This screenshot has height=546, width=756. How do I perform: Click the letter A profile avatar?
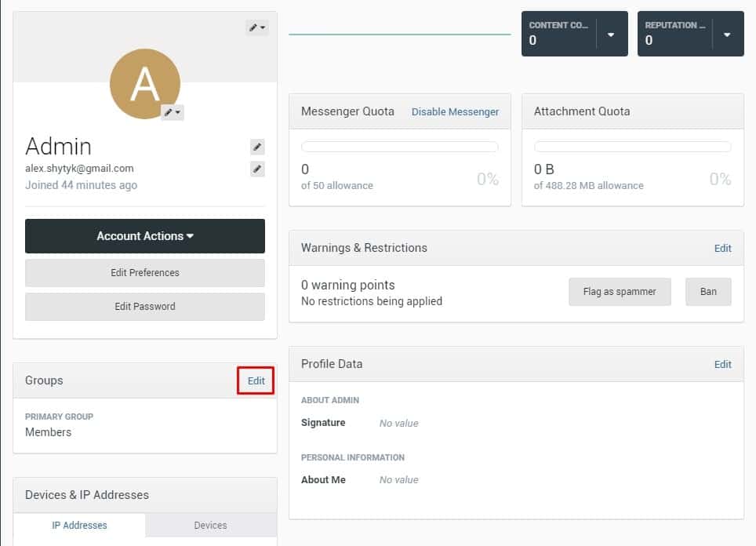point(144,84)
